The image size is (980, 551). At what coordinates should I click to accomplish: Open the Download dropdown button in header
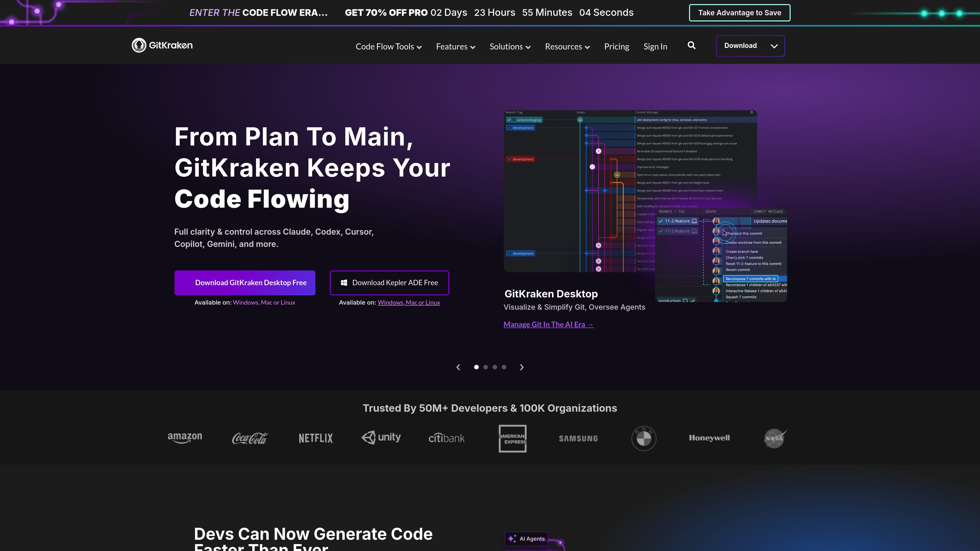[750, 46]
